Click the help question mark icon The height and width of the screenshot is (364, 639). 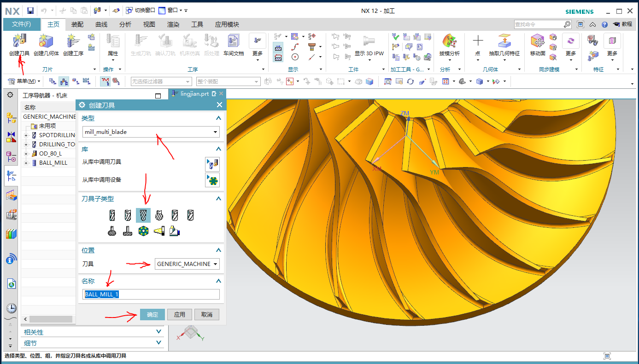point(604,24)
